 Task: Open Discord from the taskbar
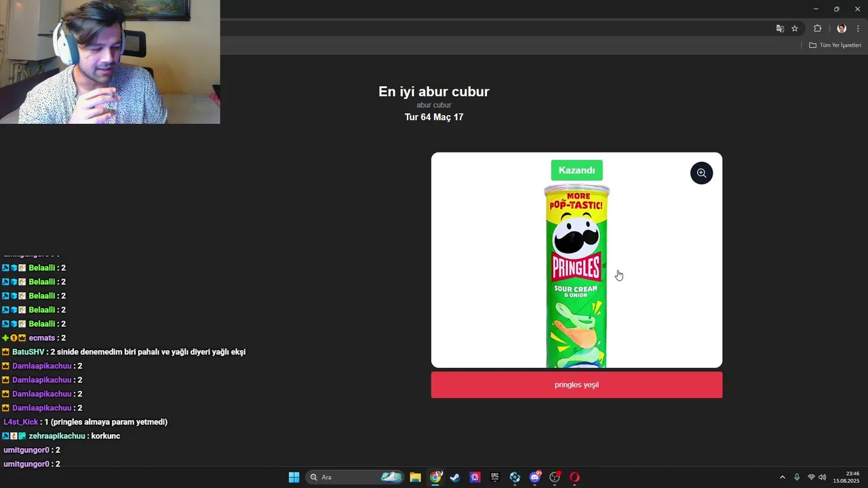(535, 477)
